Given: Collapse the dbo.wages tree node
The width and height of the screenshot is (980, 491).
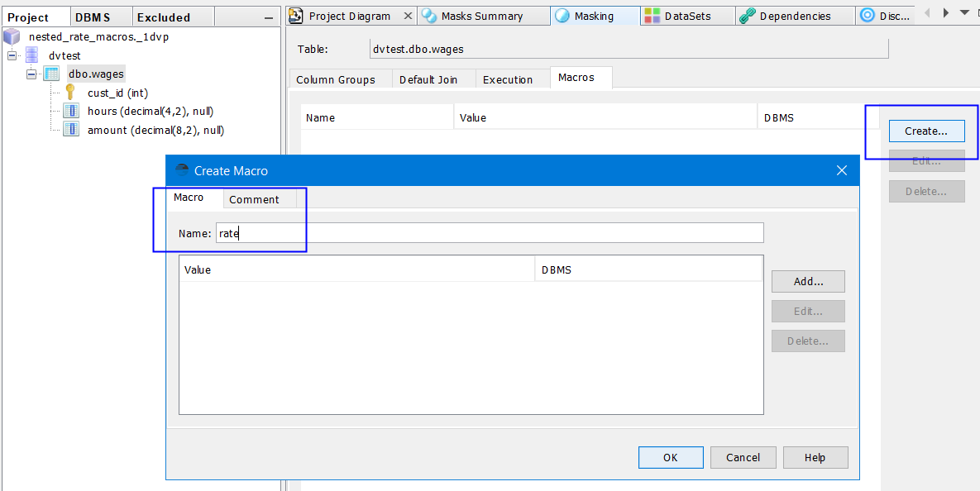Looking at the screenshot, I should (x=31, y=74).
